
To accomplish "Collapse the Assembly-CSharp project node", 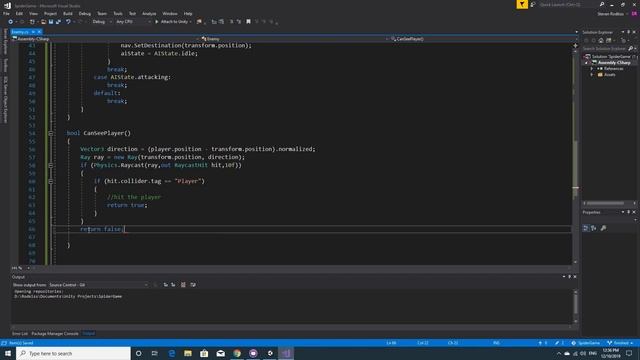I will click(587, 62).
